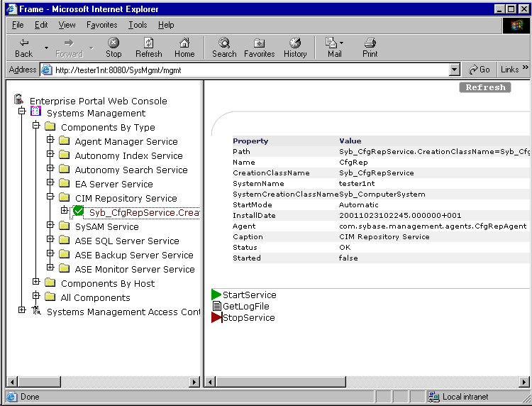Viewport: 532px width, 406px height.
Task: Collapse the Systems Management node
Action: tap(22, 111)
